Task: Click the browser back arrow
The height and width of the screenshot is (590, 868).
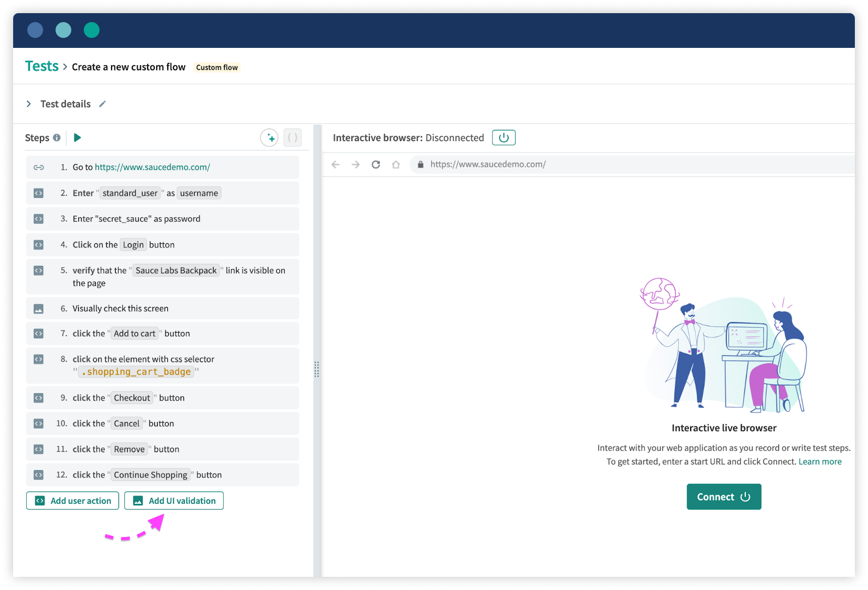Action: click(x=336, y=164)
